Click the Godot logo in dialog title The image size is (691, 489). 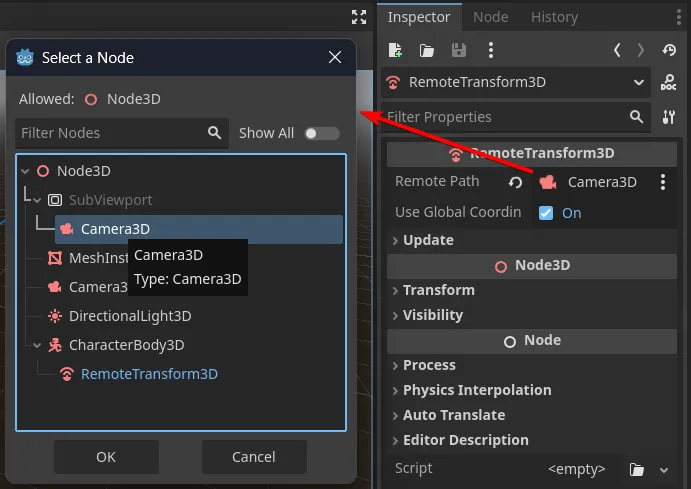coord(25,57)
